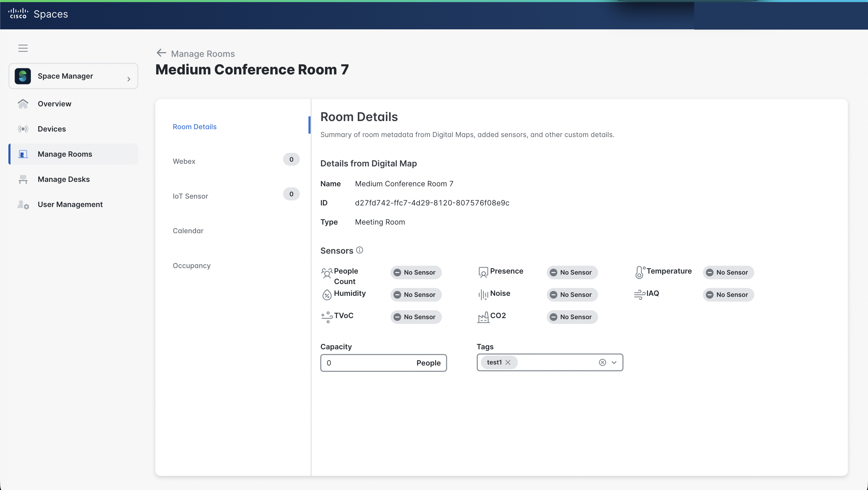Open the Calendar tab
This screenshot has width=868, height=490.
[188, 231]
